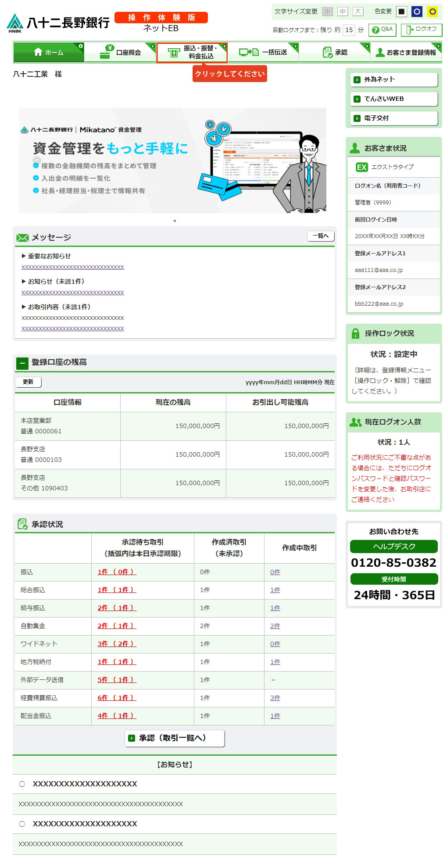447x868 pixels.
Task: Open the transfer and fee payment menu
Action: (x=192, y=53)
